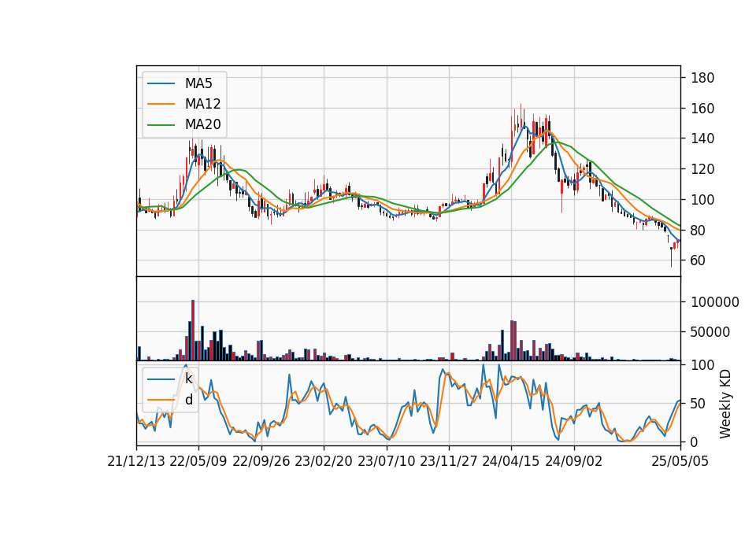Click the 50000 volume axis label

click(710, 332)
